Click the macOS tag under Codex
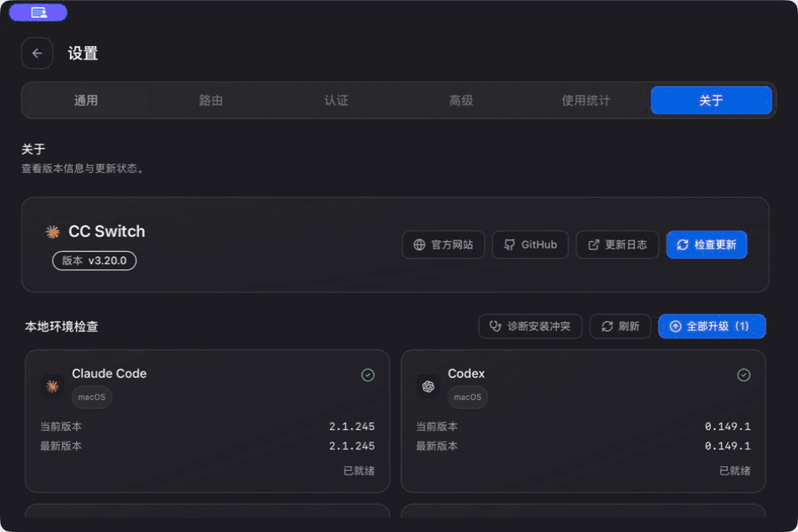Image resolution: width=798 pixels, height=532 pixels. tap(467, 397)
